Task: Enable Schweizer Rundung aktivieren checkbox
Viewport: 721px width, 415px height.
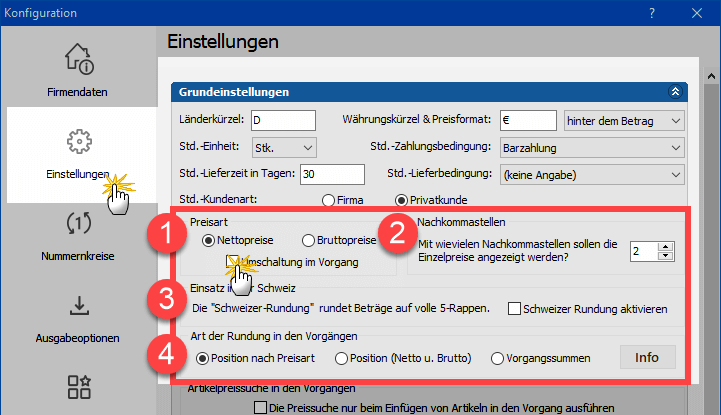Action: tap(515, 310)
